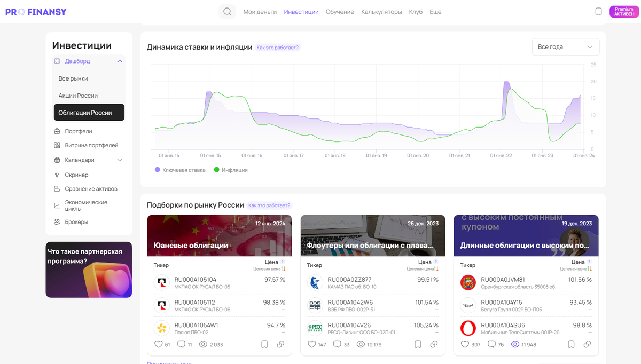Screen dimensions: 641x364
Task: Toggle price sort arrows in Юаневые облигации table
Action: pyautogui.click(x=284, y=269)
